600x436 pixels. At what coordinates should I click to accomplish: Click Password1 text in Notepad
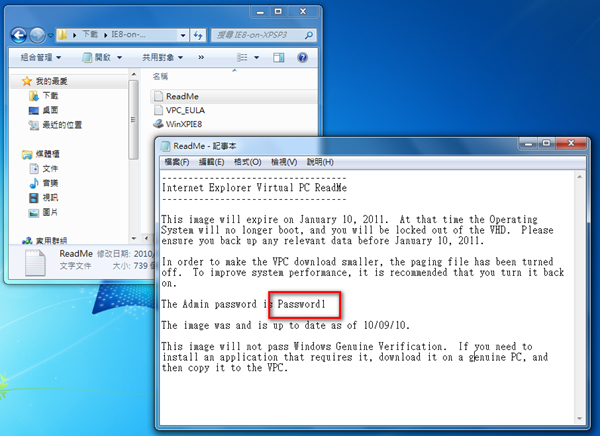point(301,304)
